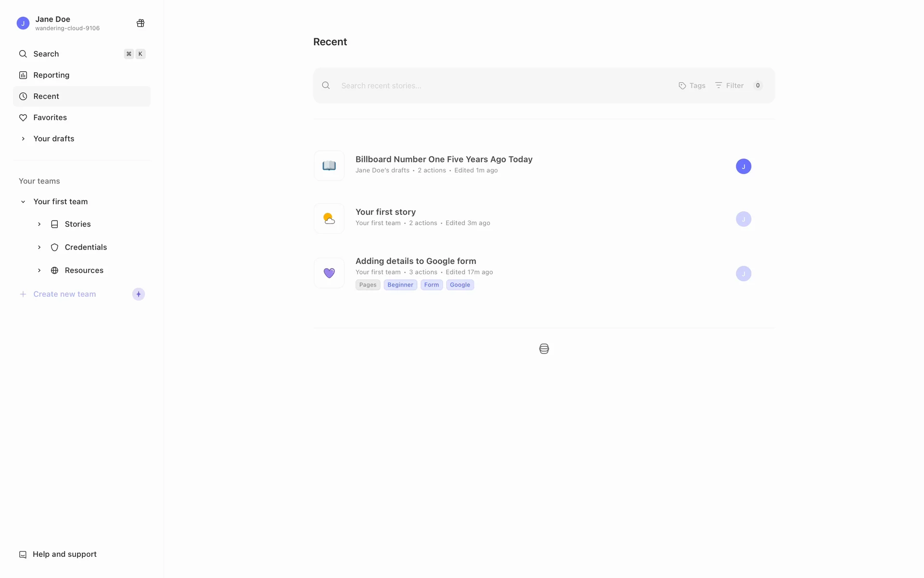Expand Your drafts section
The width and height of the screenshot is (924, 578).
(x=23, y=139)
